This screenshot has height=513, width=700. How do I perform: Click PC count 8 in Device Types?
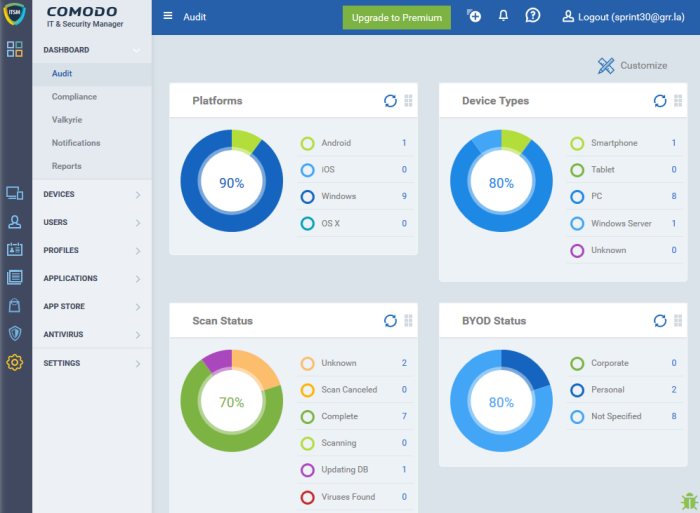[x=674, y=196]
